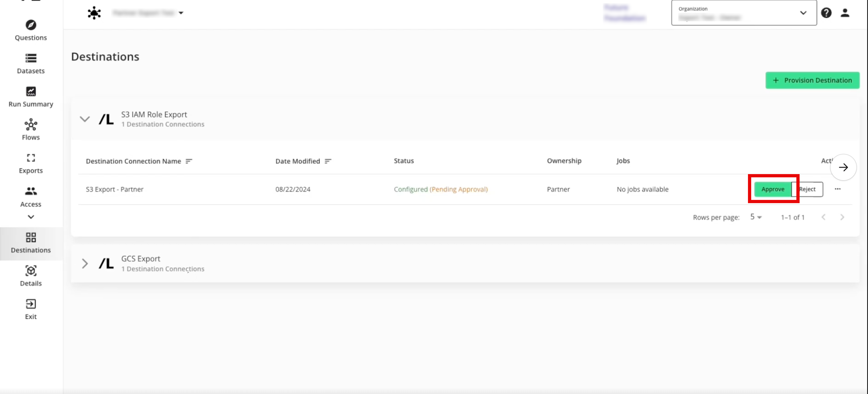This screenshot has height=394, width=868.
Task: Open the Questions compass icon
Action: coord(31,25)
